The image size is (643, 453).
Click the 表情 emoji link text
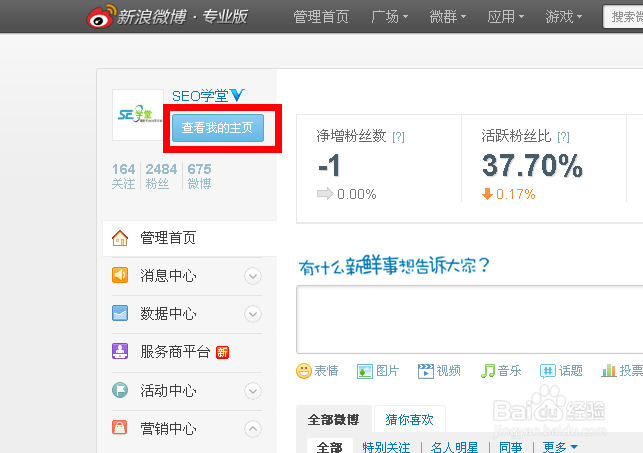tap(326, 371)
